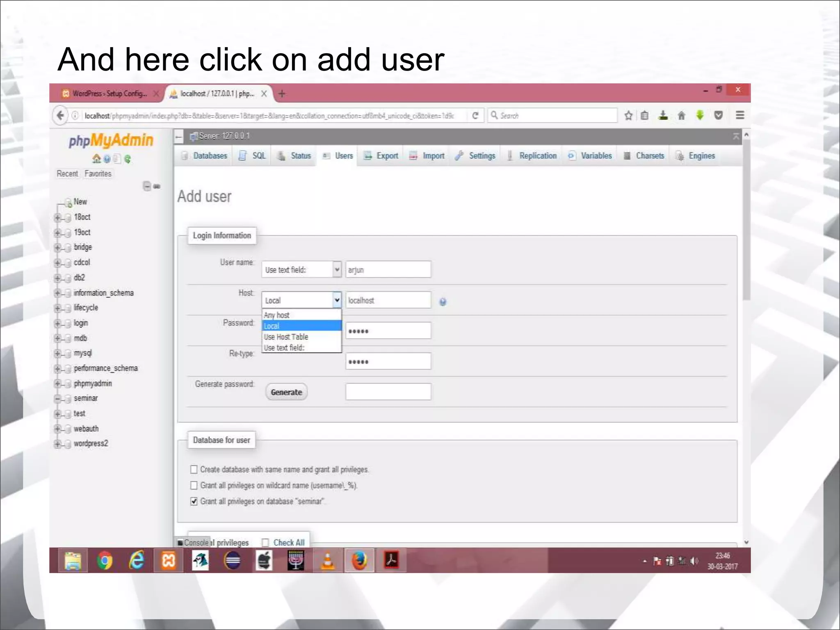Collapse the navigation panel with arrow button
Viewport: 840px width, 630px height.
pos(179,136)
